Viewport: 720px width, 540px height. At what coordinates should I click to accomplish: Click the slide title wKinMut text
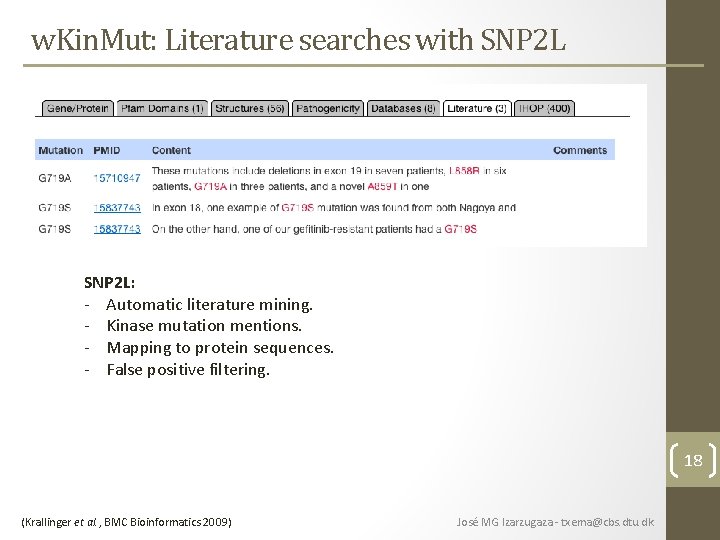point(298,40)
